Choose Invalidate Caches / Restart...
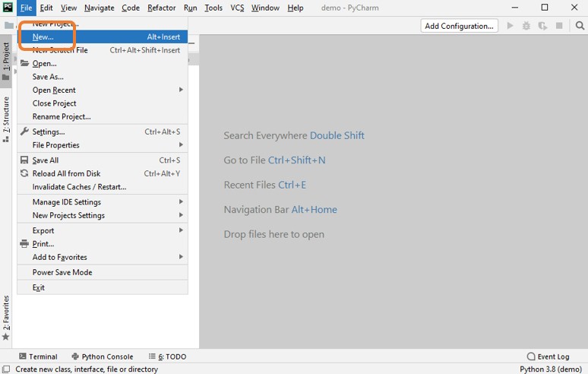Screen dimensions: 588x374 103,187
